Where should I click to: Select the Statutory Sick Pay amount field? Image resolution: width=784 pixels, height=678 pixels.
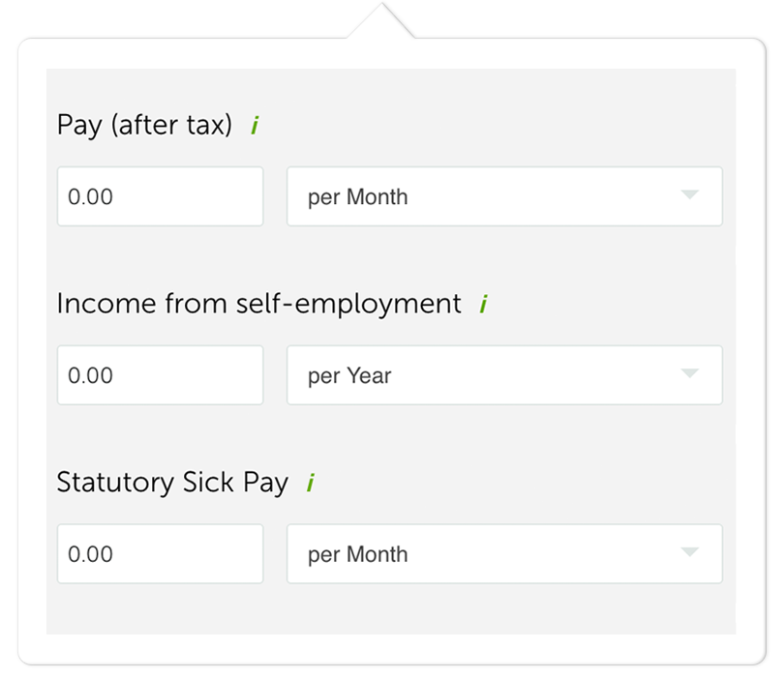160,554
